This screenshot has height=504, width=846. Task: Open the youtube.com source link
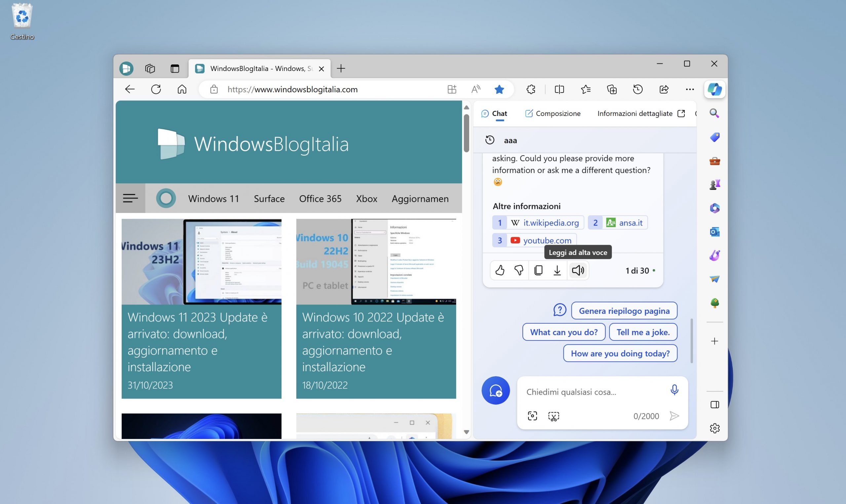coord(534,240)
